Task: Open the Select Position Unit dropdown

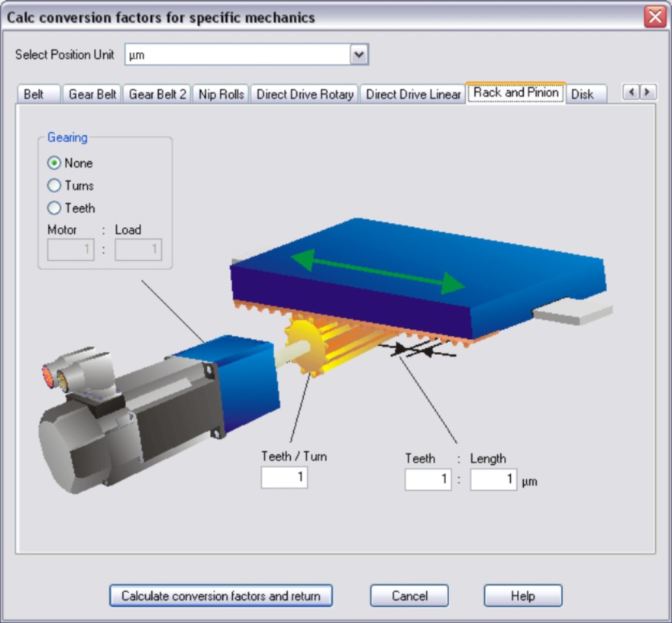Action: 359,55
